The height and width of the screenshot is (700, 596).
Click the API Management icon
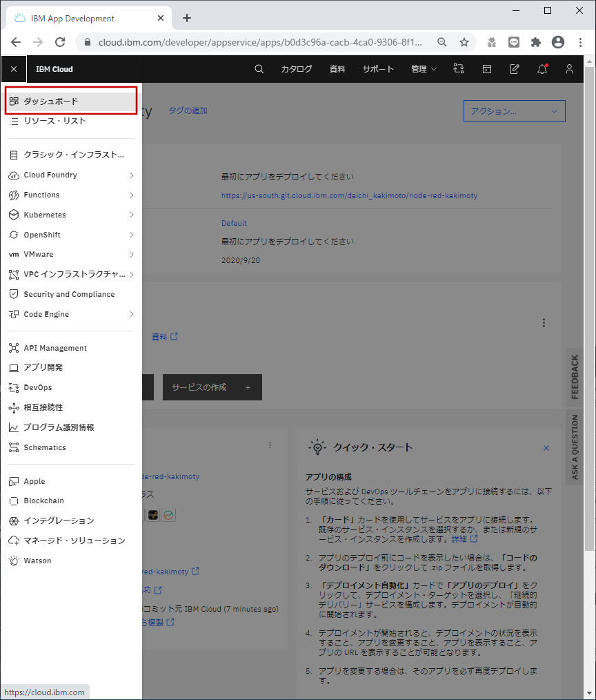pos(14,348)
